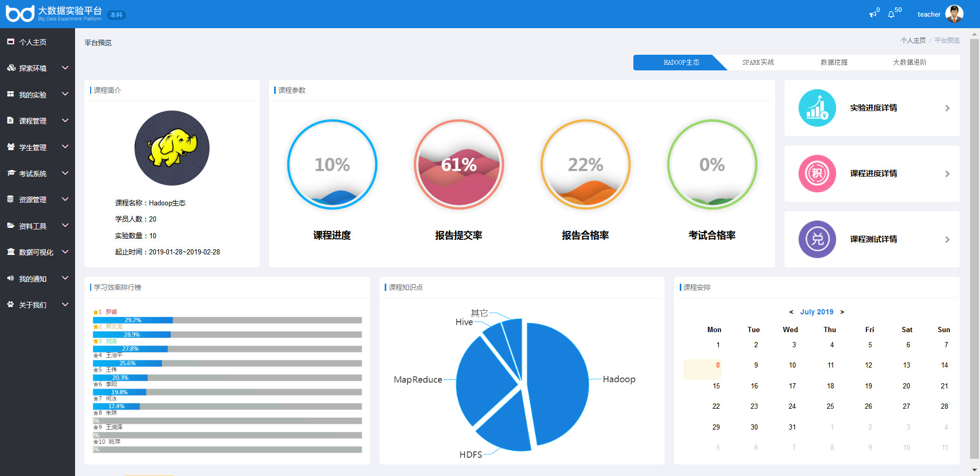Viewport: 980px width, 476px height.
Task: Click the 实验进度详情 chart icon
Action: tap(817, 108)
